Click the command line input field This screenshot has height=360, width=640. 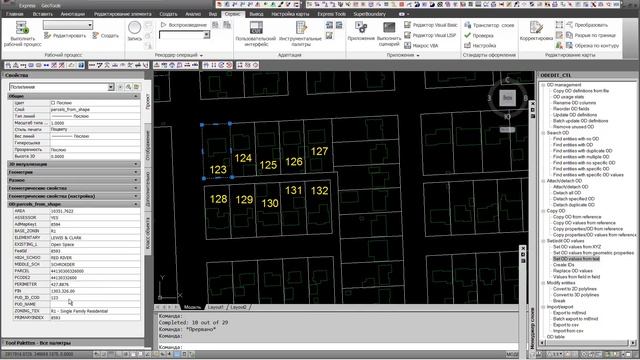tap(338, 347)
